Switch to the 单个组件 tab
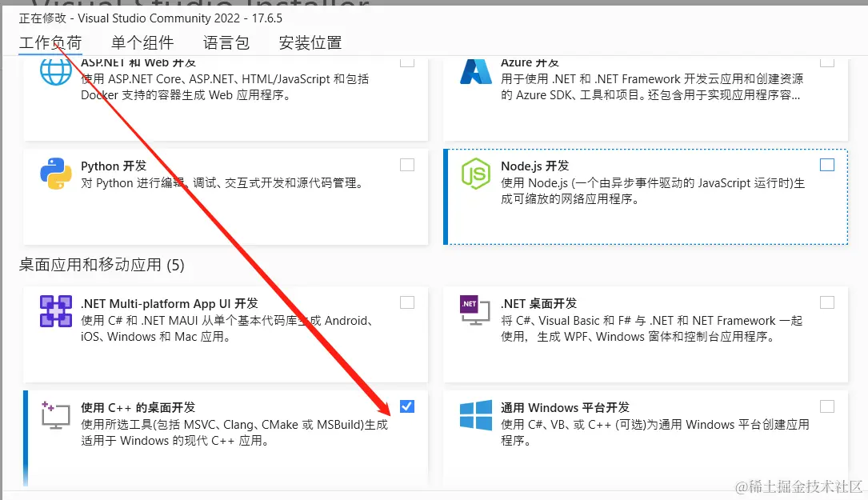The height and width of the screenshot is (500, 868). click(142, 43)
